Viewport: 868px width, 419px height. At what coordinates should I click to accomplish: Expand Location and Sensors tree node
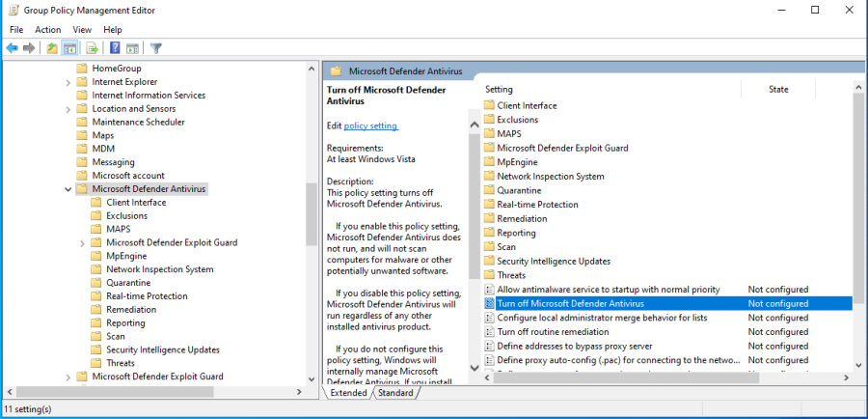(x=68, y=109)
